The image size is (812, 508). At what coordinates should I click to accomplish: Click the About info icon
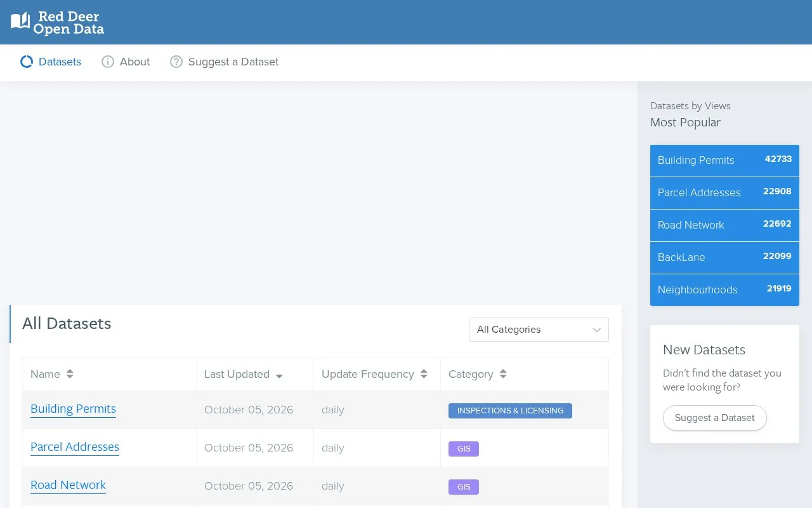pyautogui.click(x=108, y=62)
